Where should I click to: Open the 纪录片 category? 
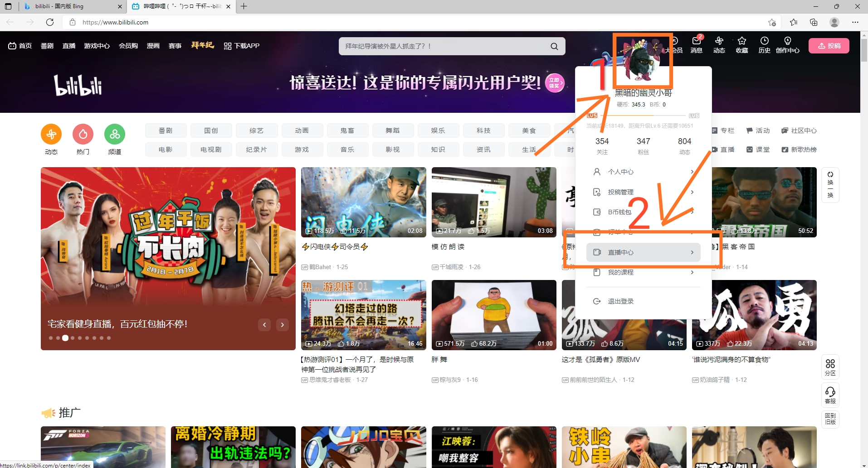pos(256,150)
